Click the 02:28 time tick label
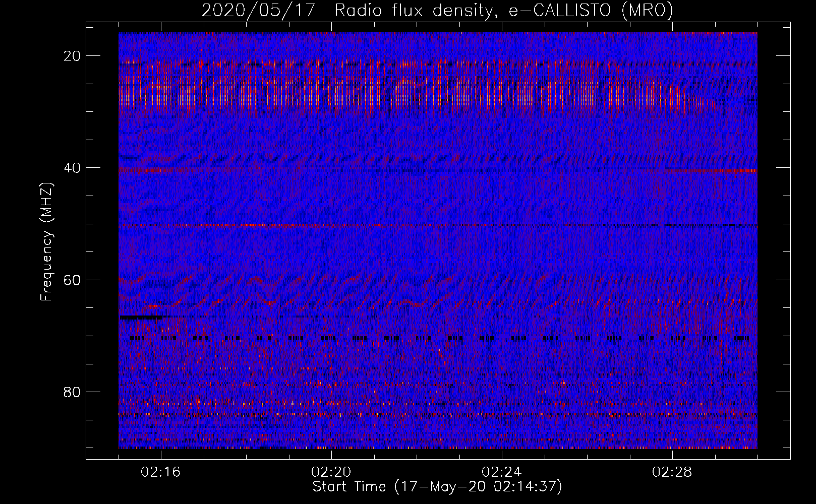 672,472
